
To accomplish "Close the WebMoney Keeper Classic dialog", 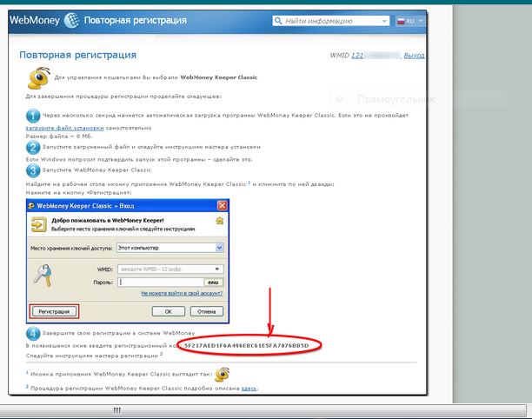I will [x=222, y=206].
